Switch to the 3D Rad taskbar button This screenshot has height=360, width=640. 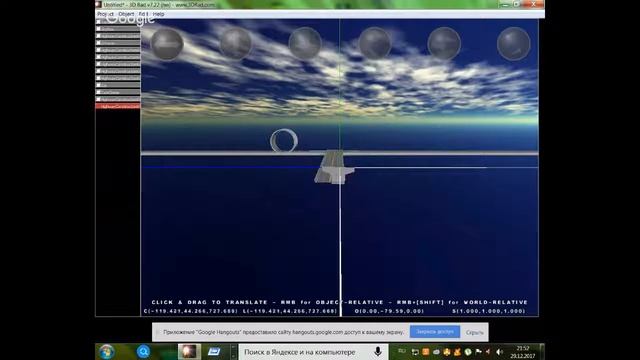pyautogui.click(x=189, y=352)
